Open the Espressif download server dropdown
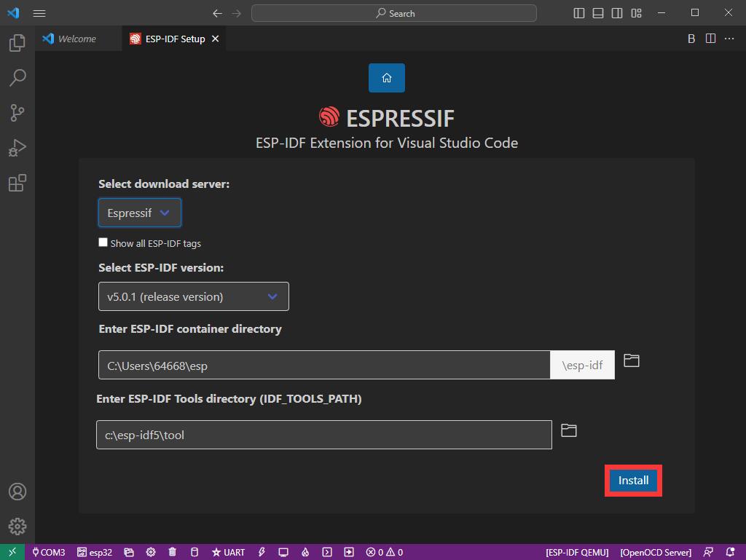 pos(139,213)
